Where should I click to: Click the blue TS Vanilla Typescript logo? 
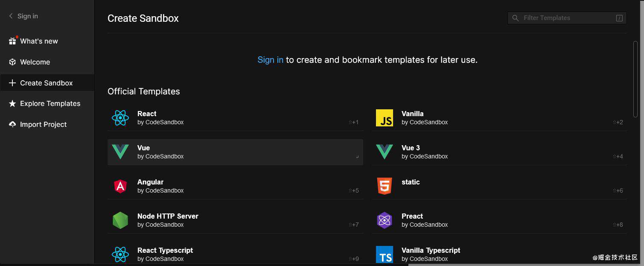385,254
